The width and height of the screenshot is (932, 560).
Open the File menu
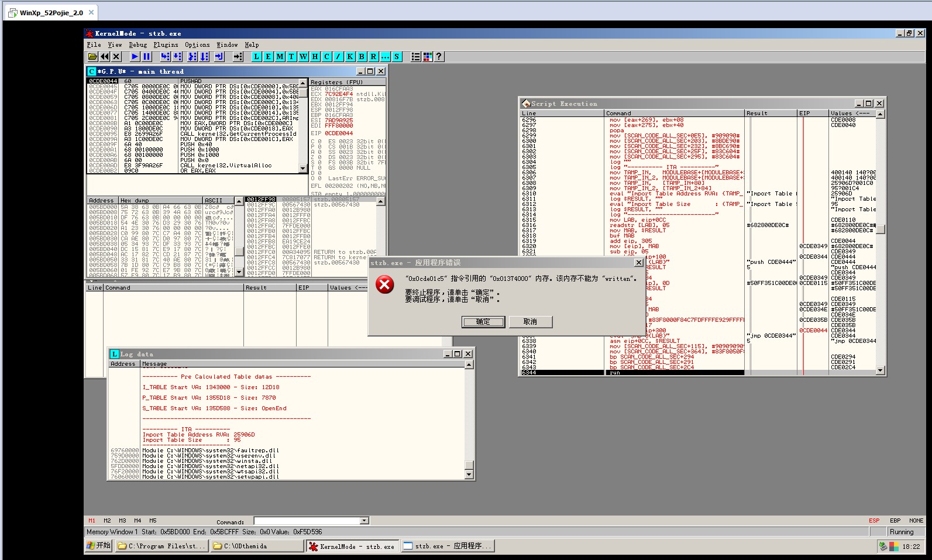[x=94, y=44]
